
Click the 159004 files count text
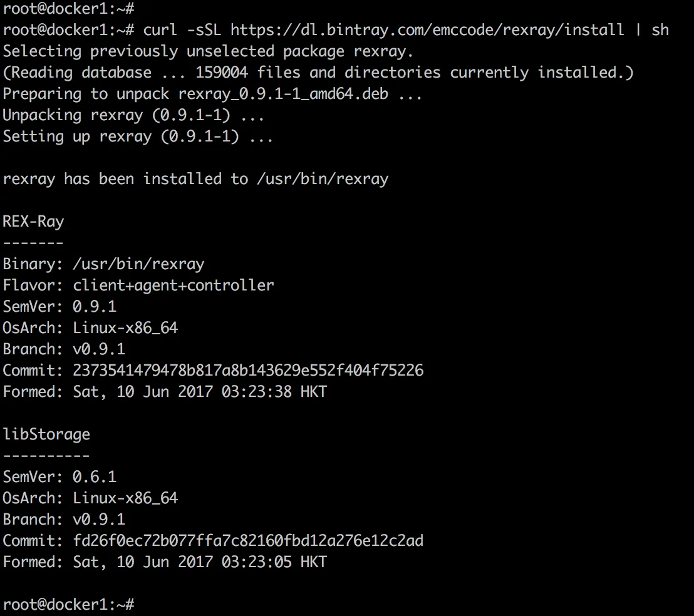(222, 73)
